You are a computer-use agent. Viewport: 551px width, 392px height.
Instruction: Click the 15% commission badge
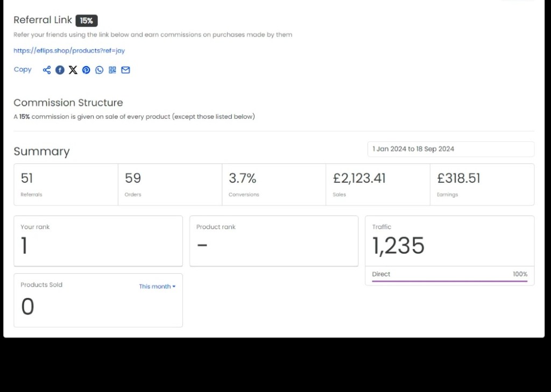[x=87, y=20]
